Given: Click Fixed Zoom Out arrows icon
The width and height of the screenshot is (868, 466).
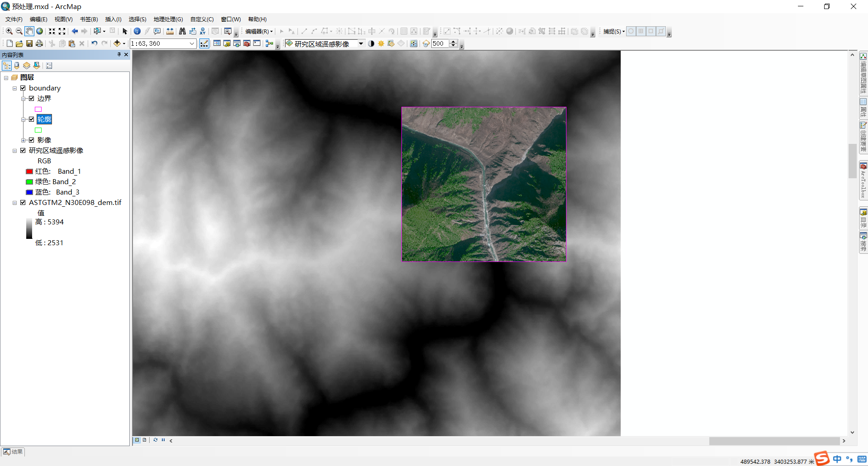Looking at the screenshot, I should (x=62, y=31).
